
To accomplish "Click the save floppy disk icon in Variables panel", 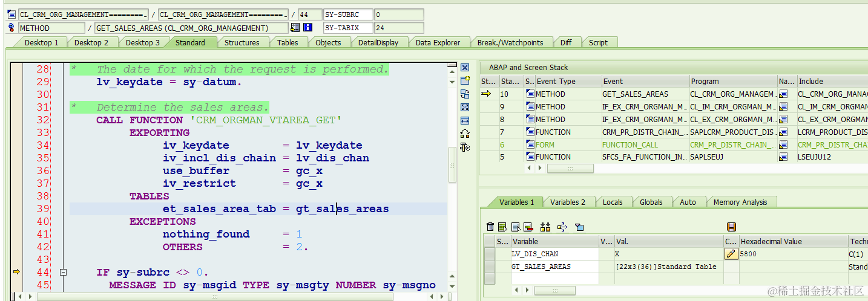I will coord(731,227).
